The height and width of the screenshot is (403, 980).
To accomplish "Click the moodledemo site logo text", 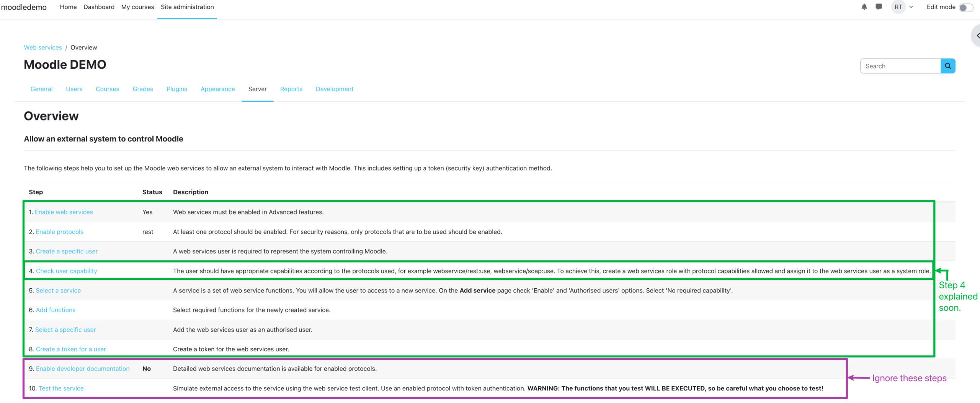I will pos(24,7).
